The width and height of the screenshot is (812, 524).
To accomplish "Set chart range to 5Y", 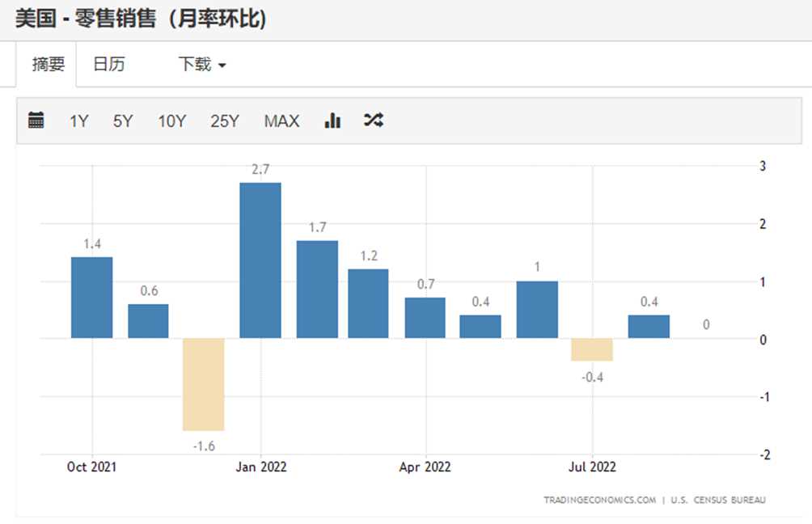I will pyautogui.click(x=123, y=121).
